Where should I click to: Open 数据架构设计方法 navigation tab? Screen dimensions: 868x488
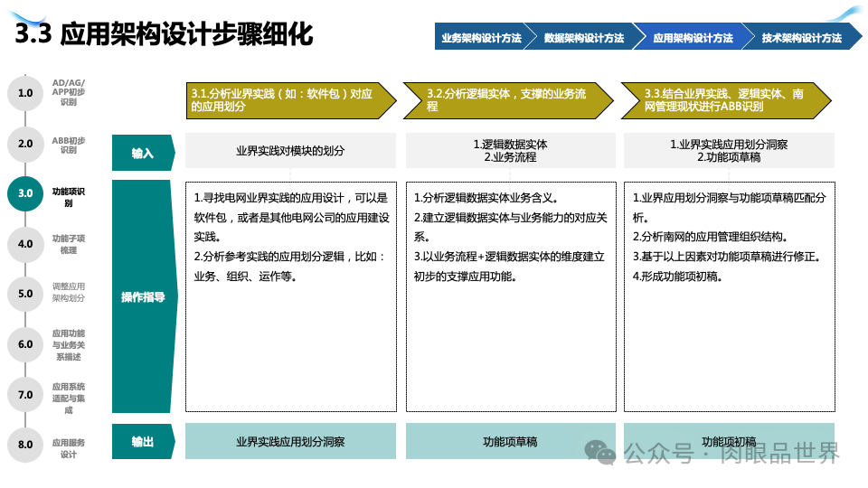coord(584,36)
